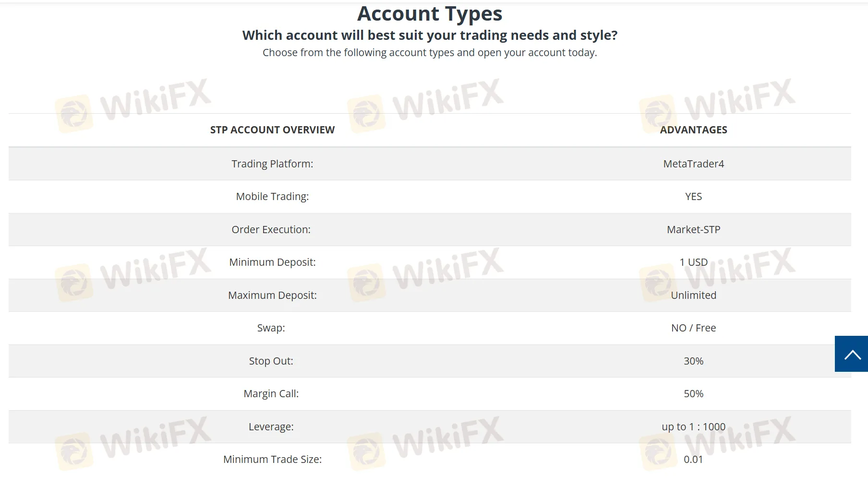The width and height of the screenshot is (868, 497).
Task: Click the 'NO / Free' swap value
Action: pyautogui.click(x=693, y=328)
